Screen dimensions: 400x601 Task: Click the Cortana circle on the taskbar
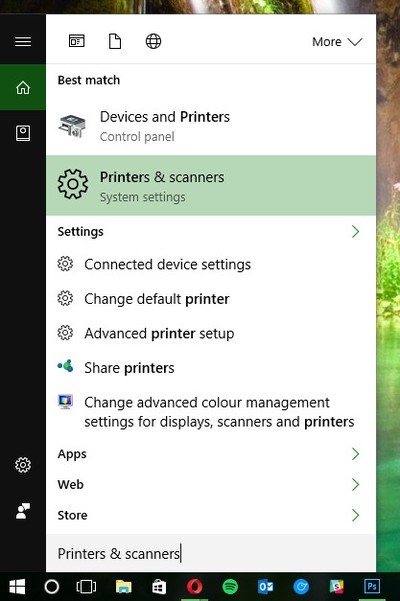(x=52, y=586)
